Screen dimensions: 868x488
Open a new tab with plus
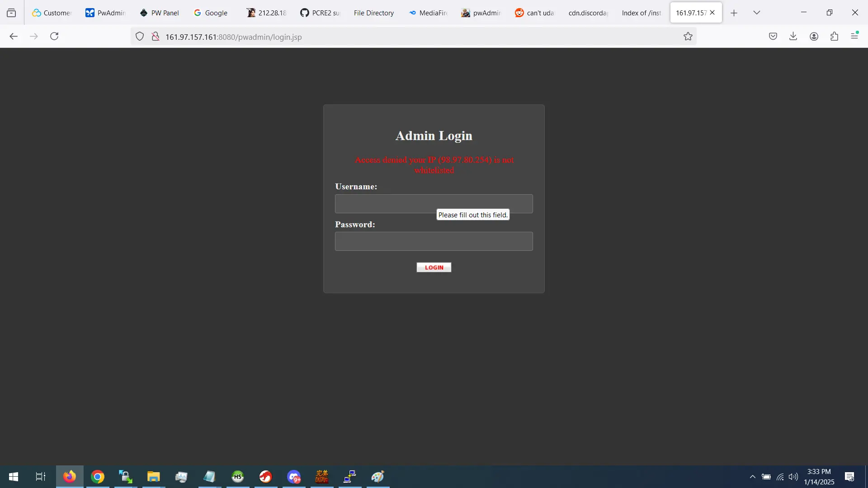pyautogui.click(x=734, y=13)
